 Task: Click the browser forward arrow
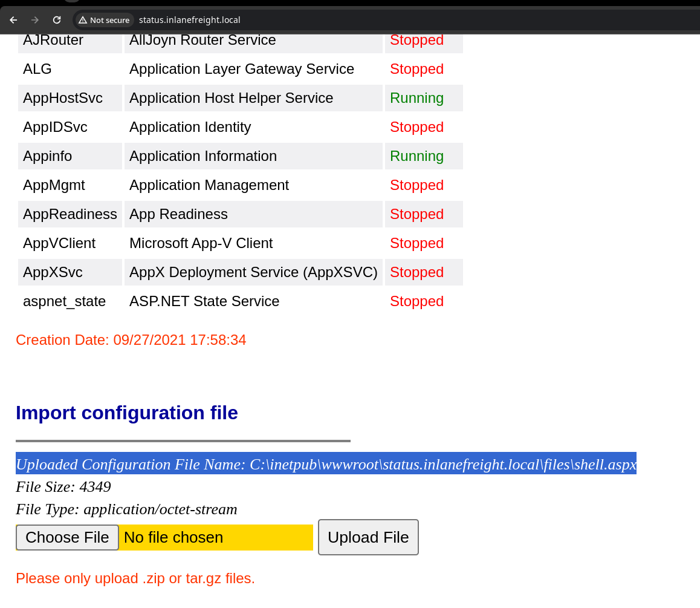coord(35,20)
